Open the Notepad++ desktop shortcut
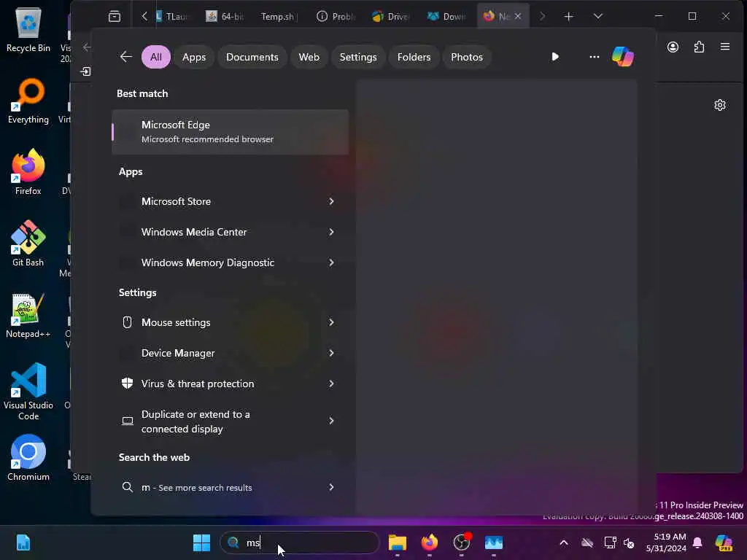 pos(28,315)
